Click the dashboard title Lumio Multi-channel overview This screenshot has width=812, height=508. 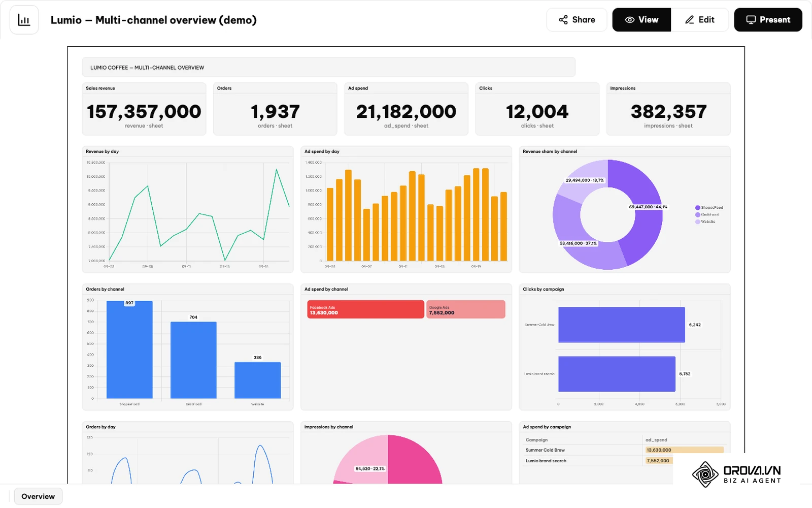(153, 20)
